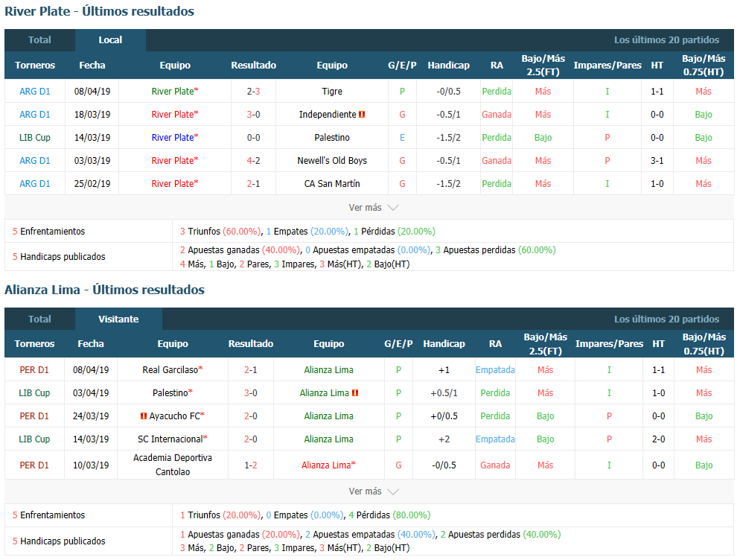Click the 3-0 result against Independiente
The height and width of the screenshot is (560, 740).
click(x=253, y=115)
